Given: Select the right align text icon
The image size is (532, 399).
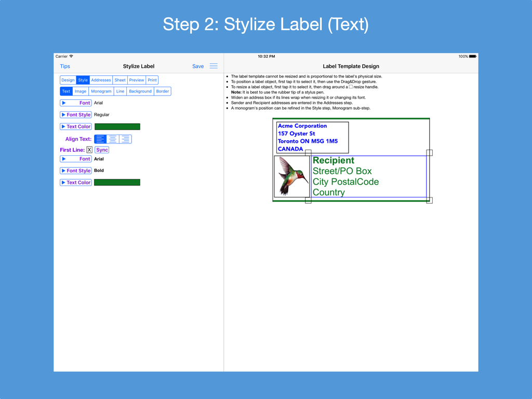Looking at the screenshot, I should [x=125, y=139].
